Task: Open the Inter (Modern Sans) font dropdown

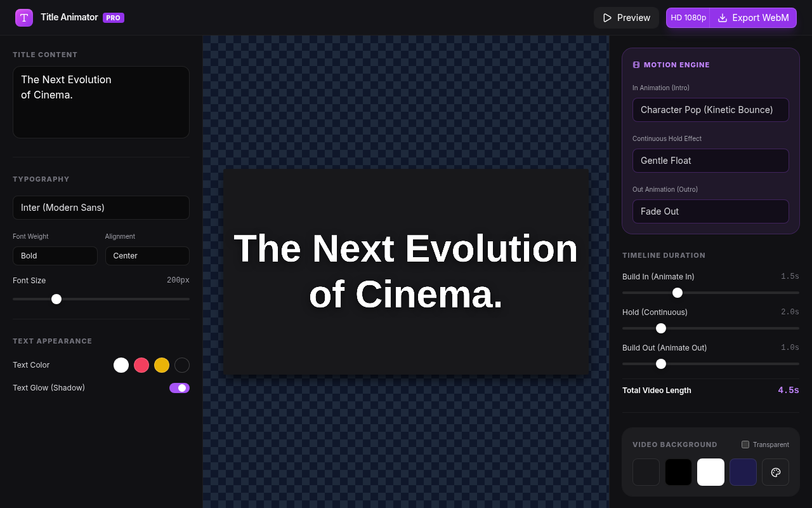Action: 101,208
